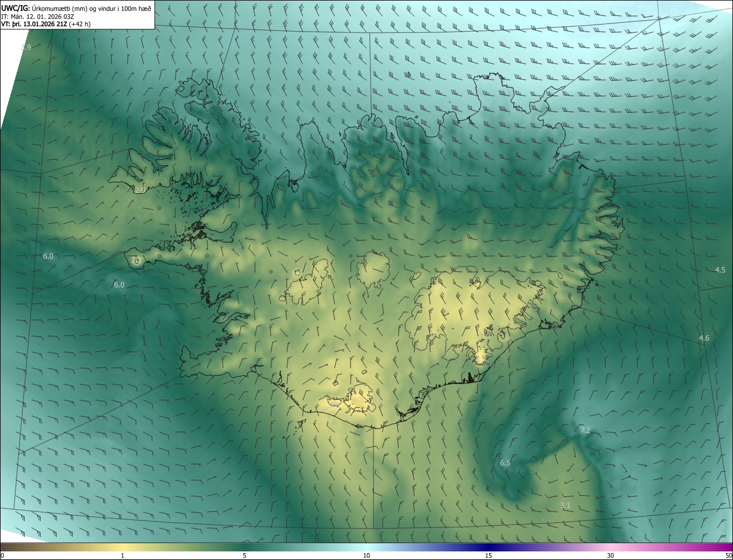Click the '10' tick on the color scale
Screen dimensions: 733x560
click(x=366, y=556)
